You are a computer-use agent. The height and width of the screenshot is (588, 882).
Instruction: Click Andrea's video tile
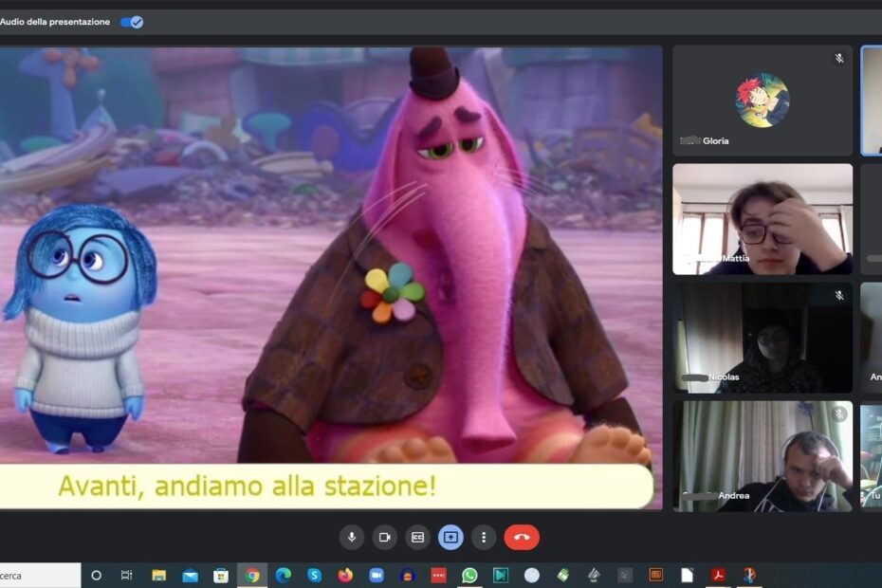762,456
